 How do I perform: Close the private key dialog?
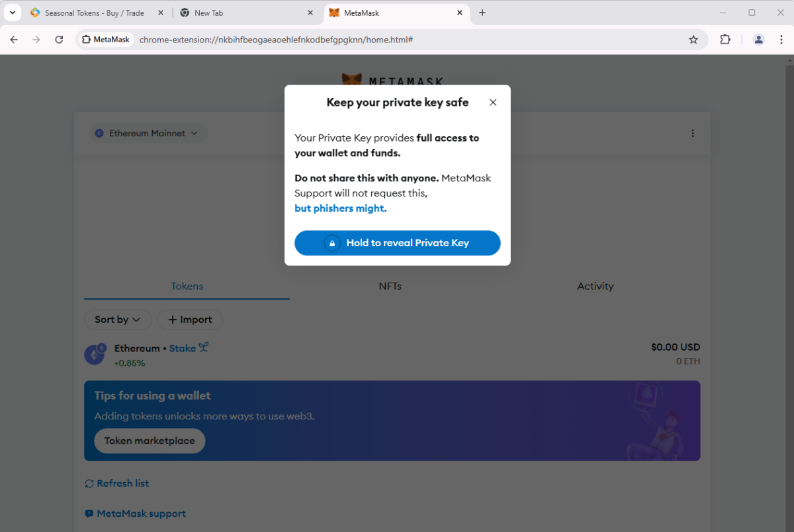[493, 103]
